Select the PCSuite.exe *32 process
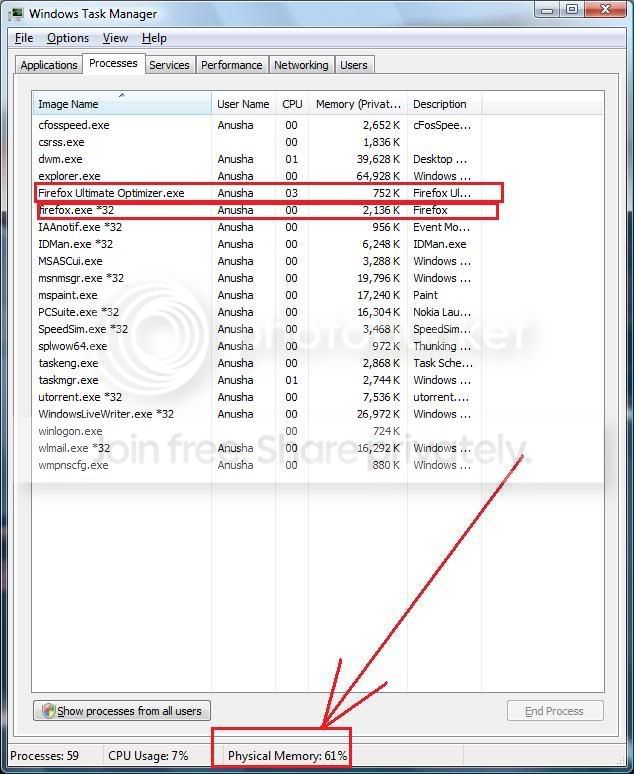 (257, 312)
